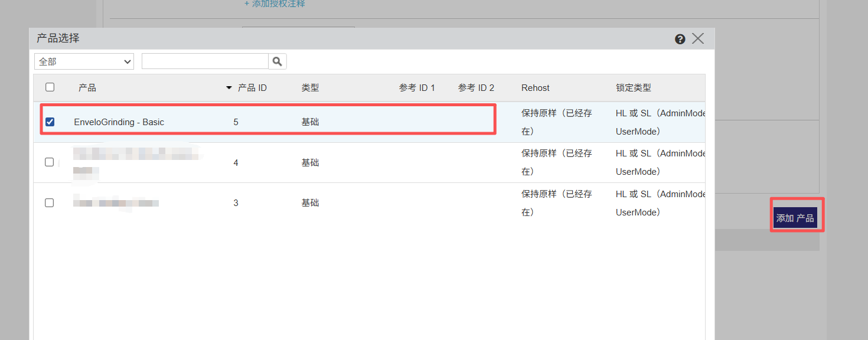This screenshot has height=340, width=868.
Task: Click the 产品 ID column header label
Action: point(252,88)
